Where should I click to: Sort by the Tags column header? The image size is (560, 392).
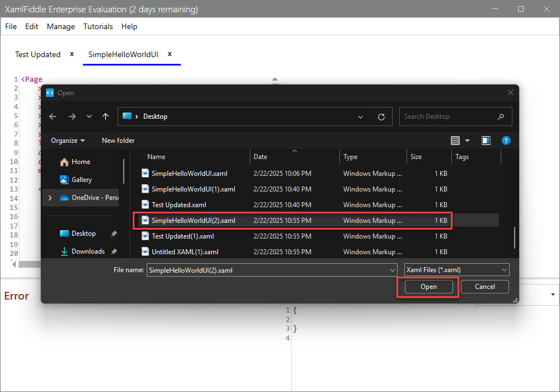click(462, 157)
